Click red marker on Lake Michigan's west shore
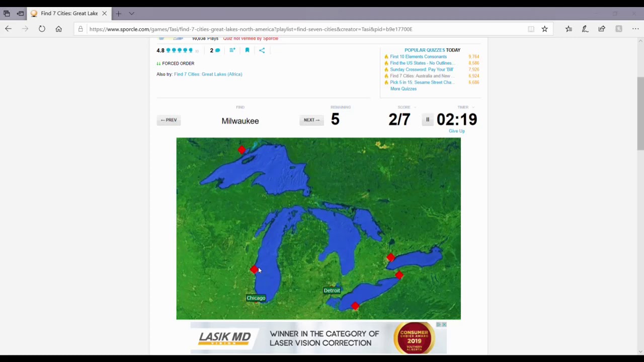The image size is (644, 362). (x=254, y=270)
